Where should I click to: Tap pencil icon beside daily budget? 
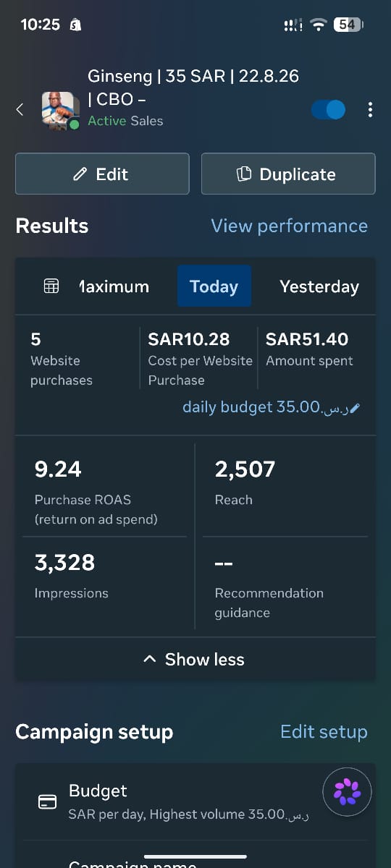pos(355,408)
